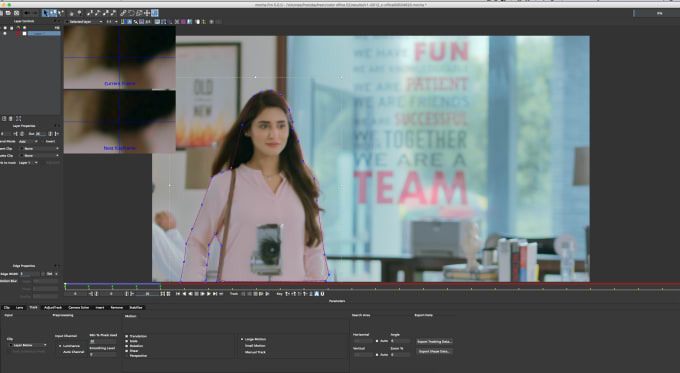The width and height of the screenshot is (680, 373).
Task: Toggle the Horizontal Auto search checkbox
Action: click(377, 341)
